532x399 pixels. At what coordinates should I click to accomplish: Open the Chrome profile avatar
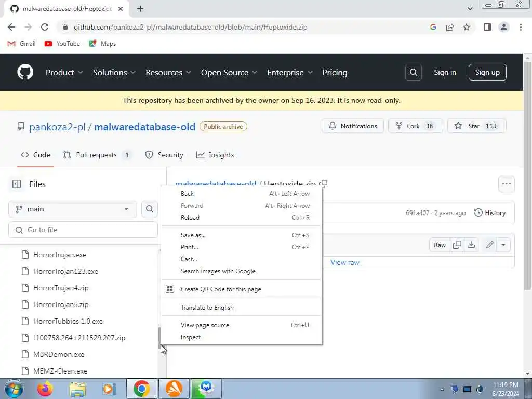pos(504,27)
